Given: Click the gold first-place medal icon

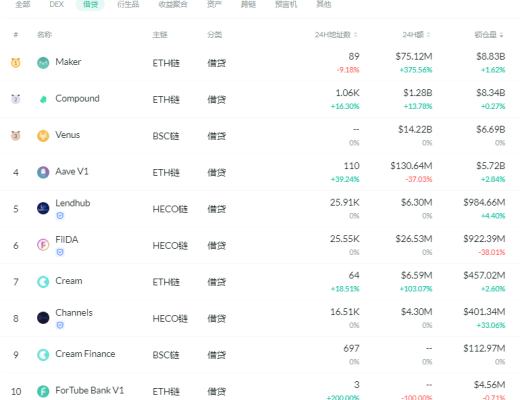Looking at the screenshot, I should pos(16,62).
